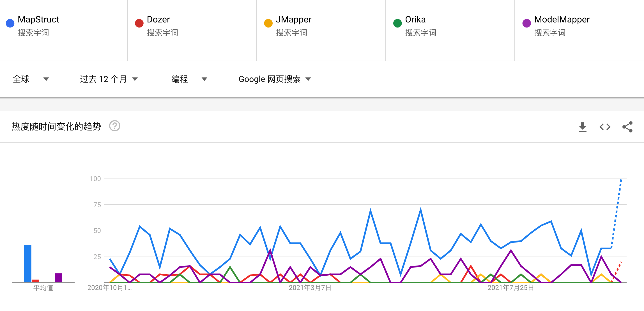The image size is (644, 311).
Task: Open the 过去 12 个月 time range dropdown
Action: pyautogui.click(x=109, y=79)
